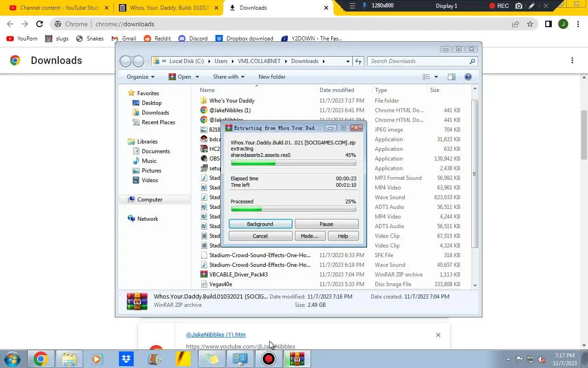Click the Explorer forward navigation arrow
Viewport: 588px width, 368px height.
coord(138,61)
